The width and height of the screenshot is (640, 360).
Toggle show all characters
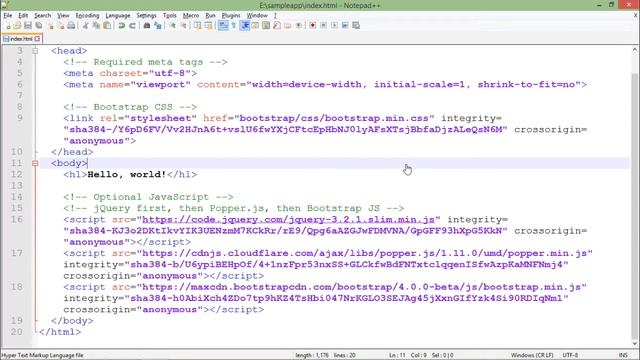click(233, 25)
